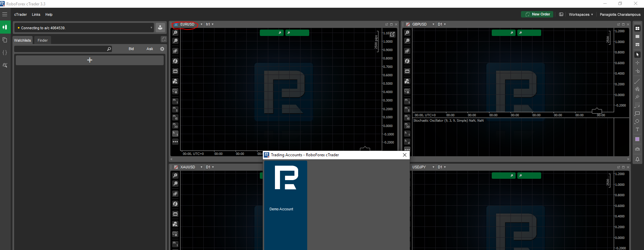The height and width of the screenshot is (250, 644).
Task: Open the Trade section in left sidebar
Action: tap(5, 27)
